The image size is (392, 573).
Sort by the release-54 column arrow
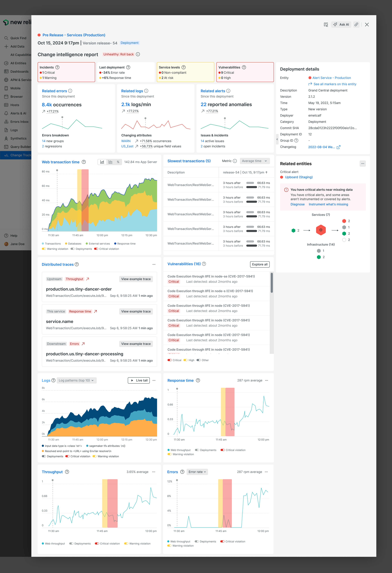click(266, 173)
